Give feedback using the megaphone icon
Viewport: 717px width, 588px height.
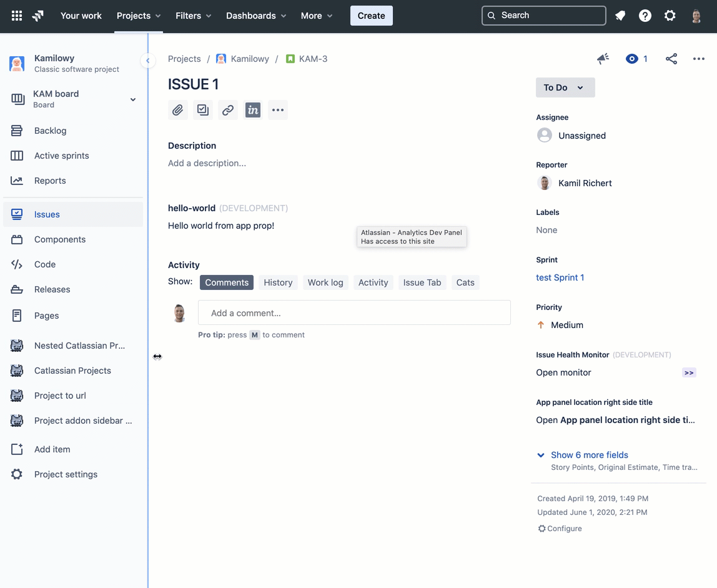pos(602,58)
